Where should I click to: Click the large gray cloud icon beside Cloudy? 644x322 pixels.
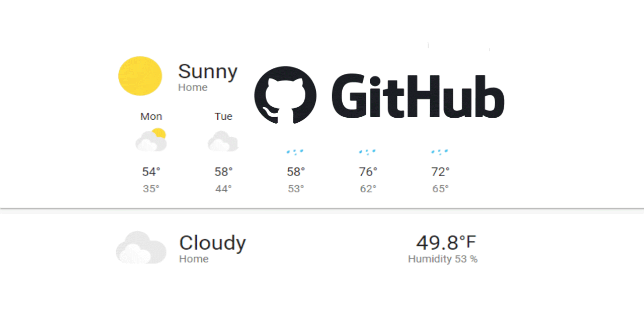pos(141,248)
